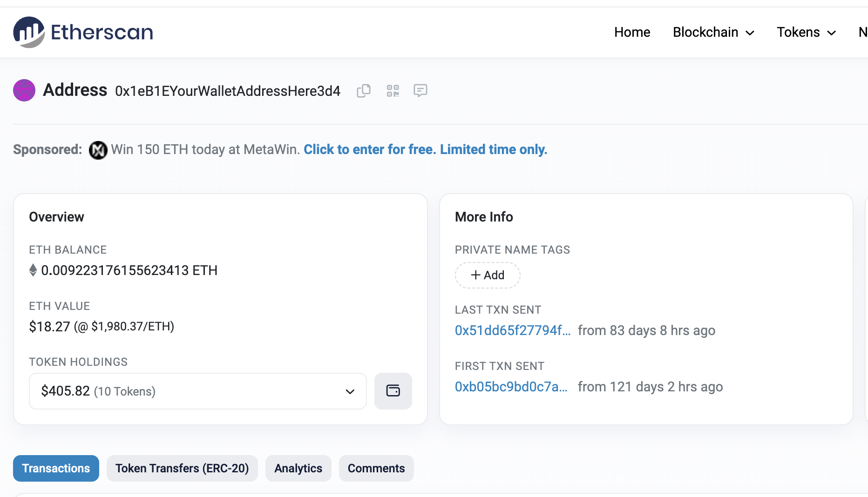This screenshot has width=868, height=497.
Task: Click the TOKEN HOLDINGS label
Action: 78,362
